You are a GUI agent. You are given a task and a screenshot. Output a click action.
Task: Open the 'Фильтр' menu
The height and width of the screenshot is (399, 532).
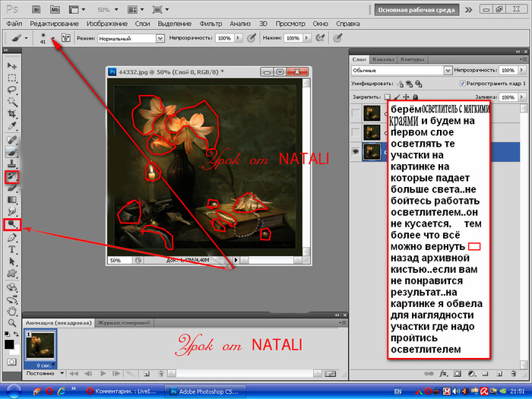point(211,24)
